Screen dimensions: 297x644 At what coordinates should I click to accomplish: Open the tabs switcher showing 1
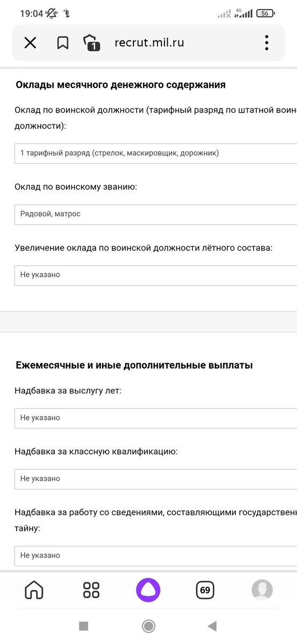(92, 43)
